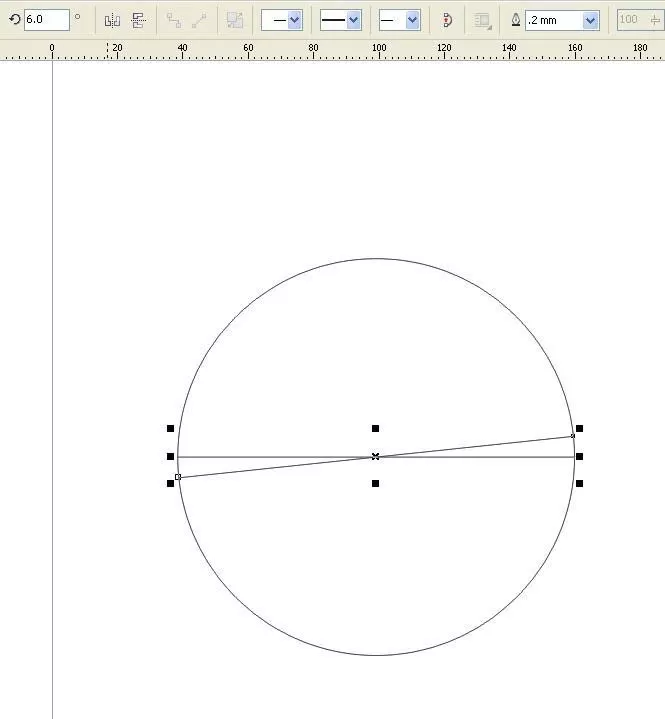Click the top of the circle outline

coord(376,259)
